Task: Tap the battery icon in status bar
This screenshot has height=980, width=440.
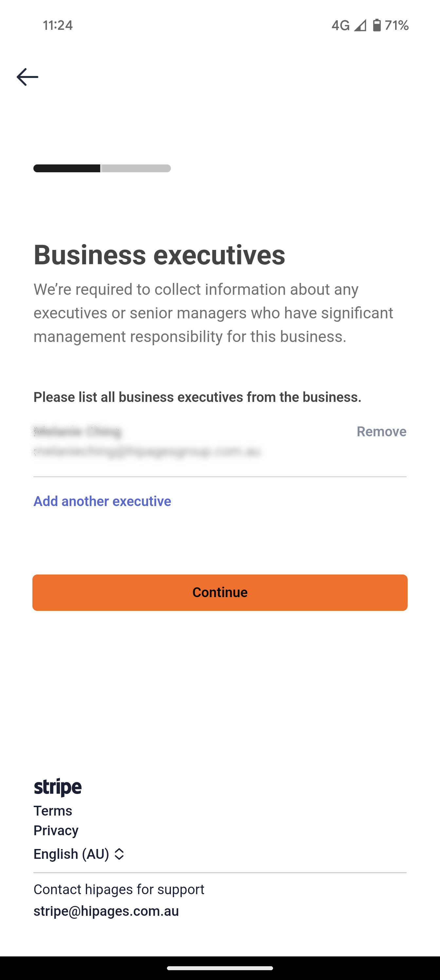Action: 376,25
